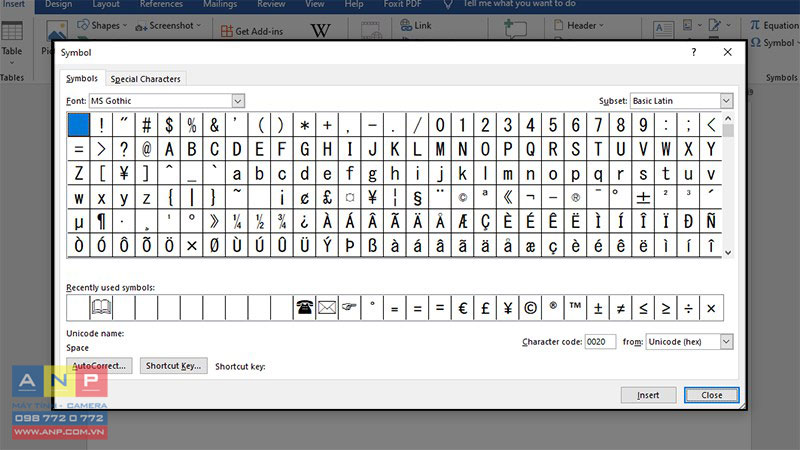Open the Mailings ribbon tab
800x450 pixels.
tap(220, 4)
